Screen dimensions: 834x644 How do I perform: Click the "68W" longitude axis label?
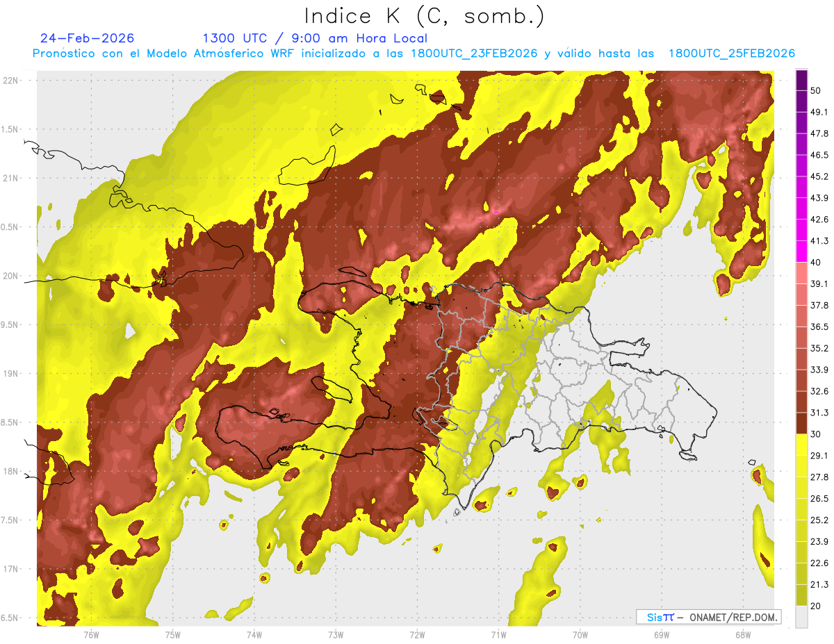(x=742, y=634)
